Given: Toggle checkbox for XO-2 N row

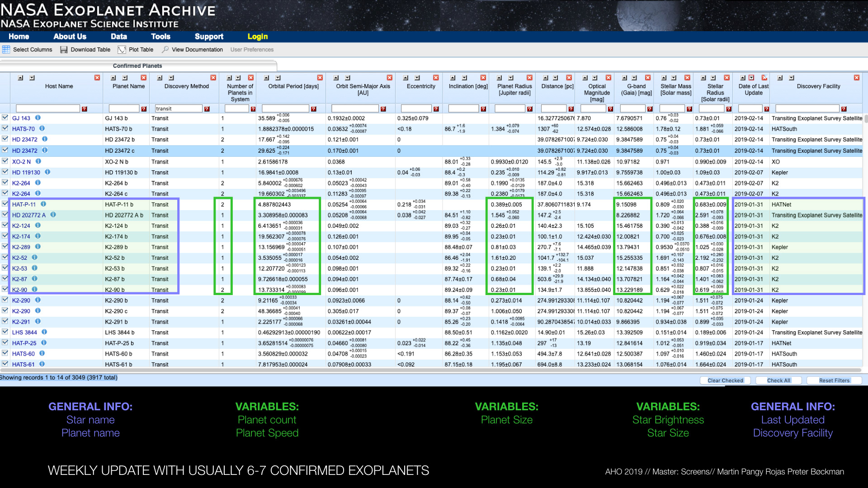Looking at the screenshot, I should [5, 161].
